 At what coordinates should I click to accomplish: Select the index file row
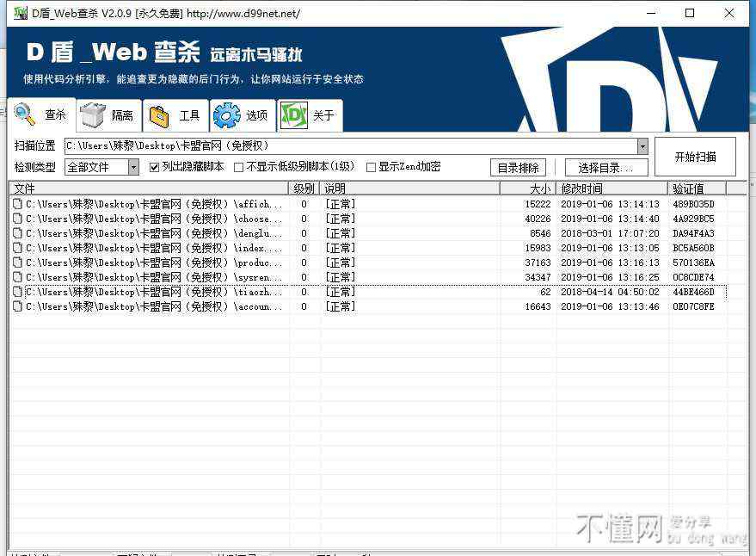click(368, 248)
